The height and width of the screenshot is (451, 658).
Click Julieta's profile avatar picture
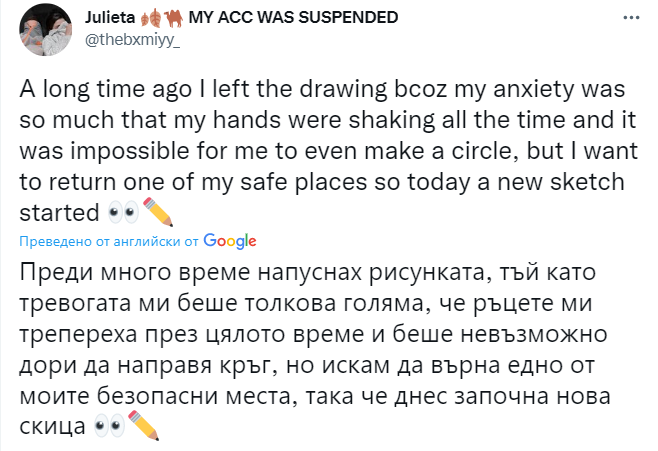[x=45, y=29]
